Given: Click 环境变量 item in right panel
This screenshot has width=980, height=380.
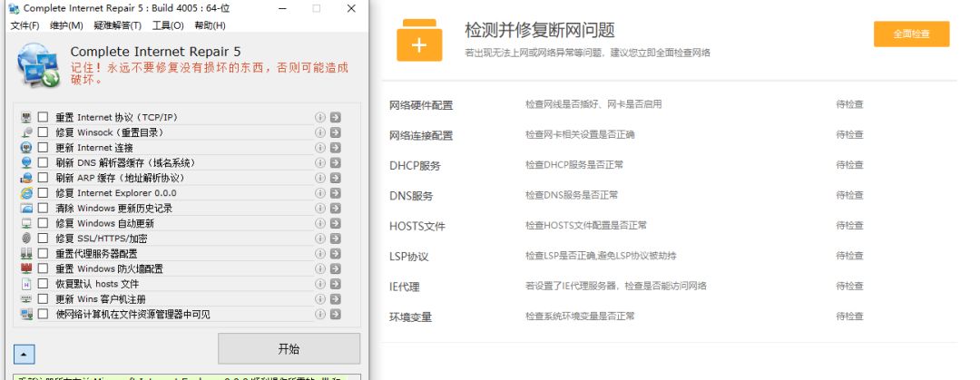Looking at the screenshot, I should point(411,317).
